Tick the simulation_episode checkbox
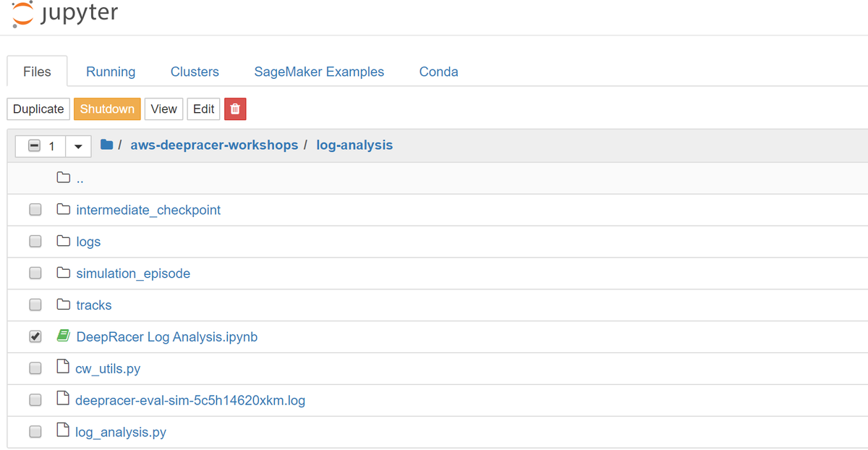This screenshot has height=450, width=868. [x=35, y=273]
